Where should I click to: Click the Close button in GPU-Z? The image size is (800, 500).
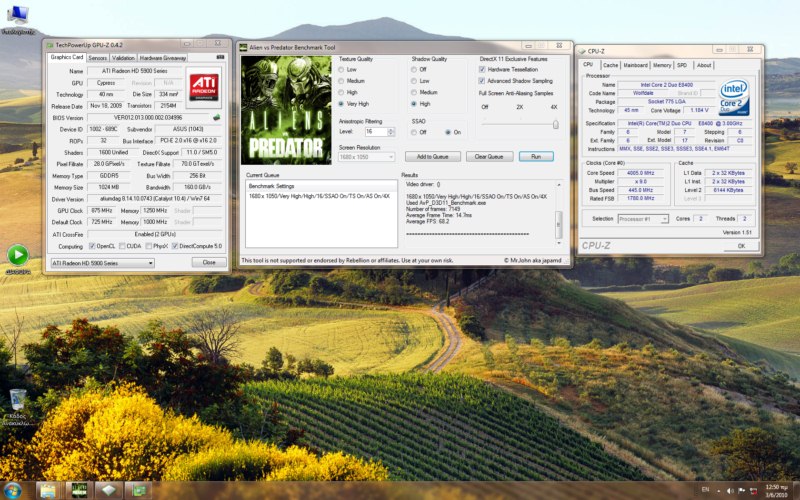click(x=209, y=262)
